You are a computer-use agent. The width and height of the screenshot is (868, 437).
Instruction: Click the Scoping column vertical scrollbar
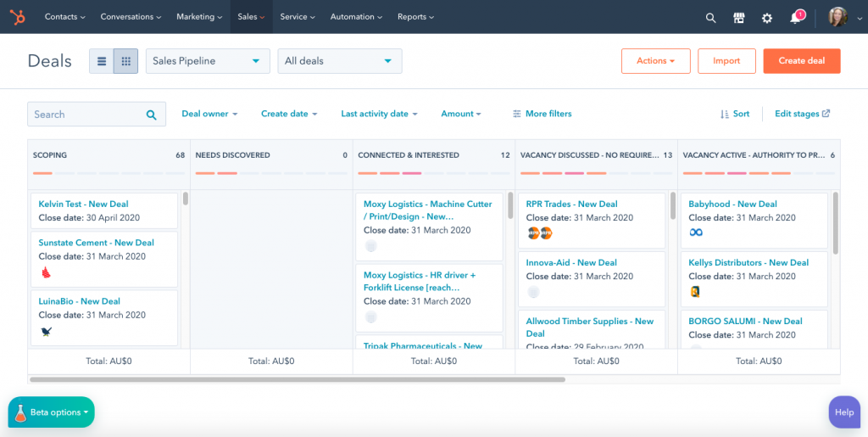coord(186,199)
